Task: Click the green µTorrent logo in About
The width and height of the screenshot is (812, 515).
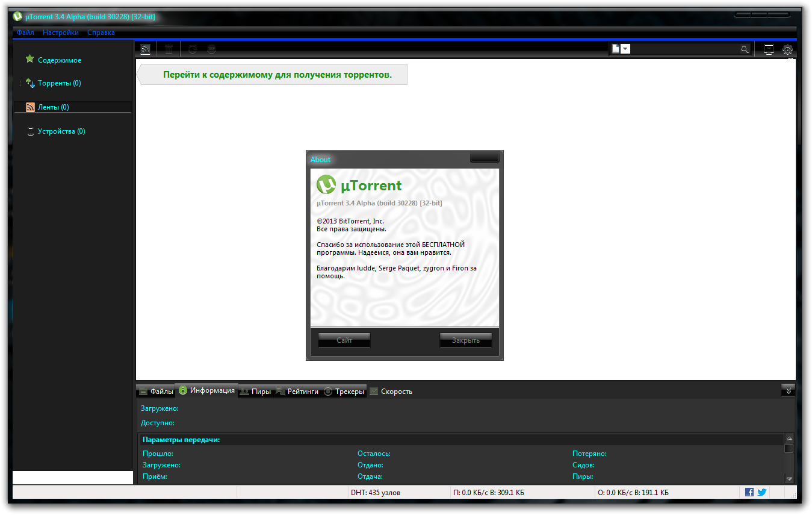Action: click(x=326, y=184)
